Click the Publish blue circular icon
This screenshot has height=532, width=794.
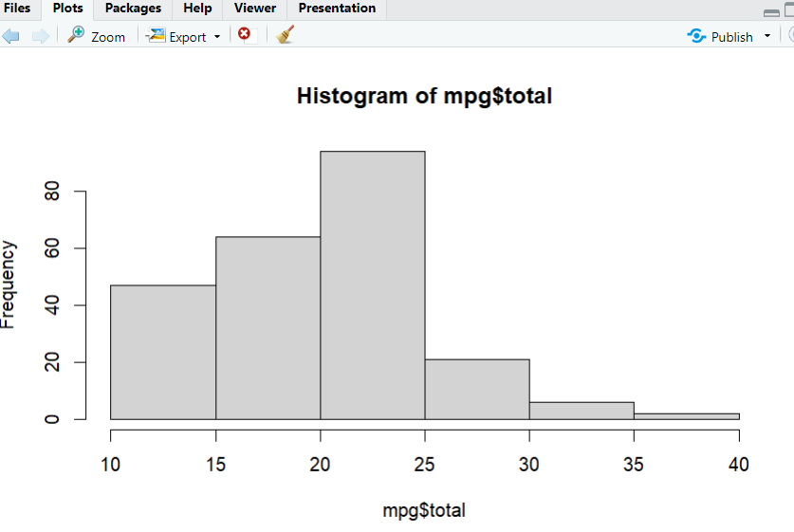[697, 36]
